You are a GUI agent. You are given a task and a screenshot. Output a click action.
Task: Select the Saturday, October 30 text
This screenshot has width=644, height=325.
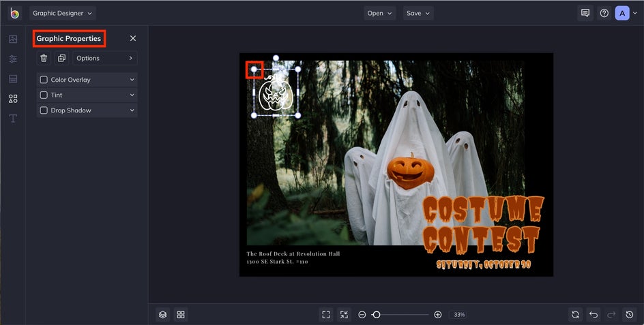point(484,264)
